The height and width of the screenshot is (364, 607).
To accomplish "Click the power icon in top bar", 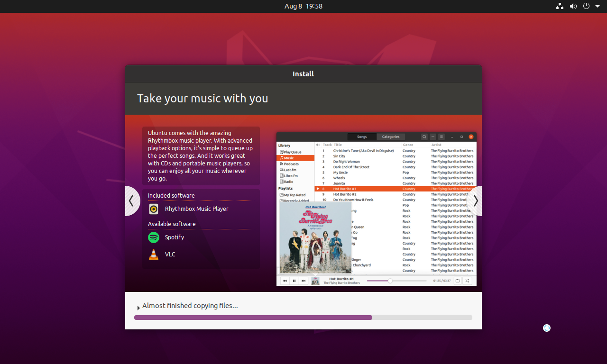I will pyautogui.click(x=586, y=6).
